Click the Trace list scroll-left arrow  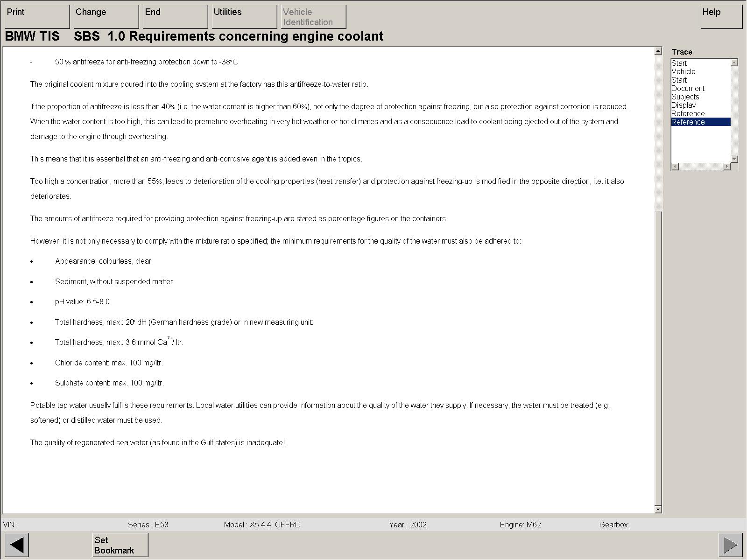pos(675,167)
